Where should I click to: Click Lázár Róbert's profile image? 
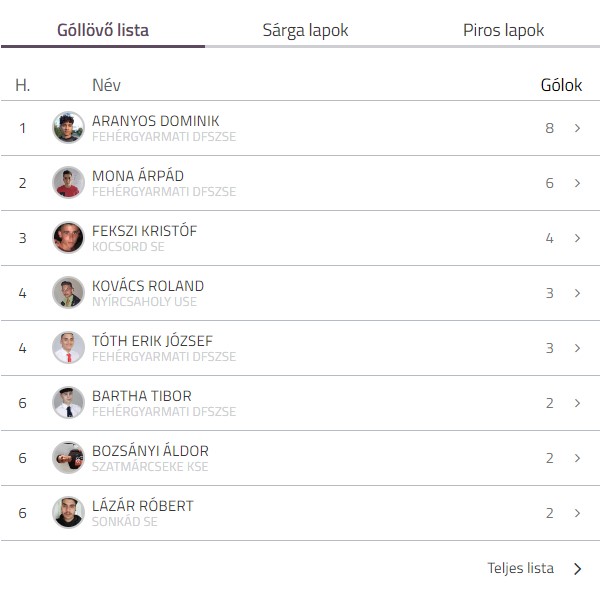[x=68, y=513]
